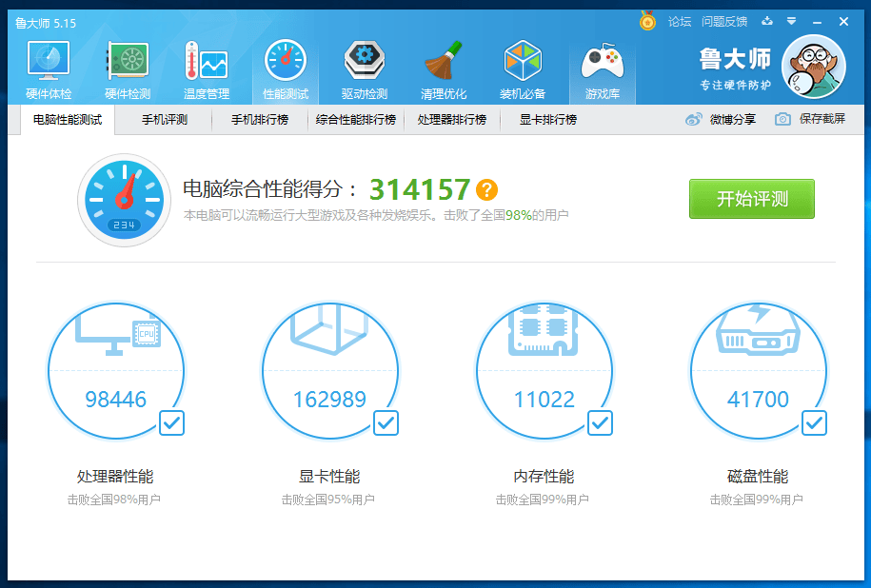This screenshot has width=871, height=588.
Task: Open the 问题反馈 feedback link
Action: [x=724, y=22]
